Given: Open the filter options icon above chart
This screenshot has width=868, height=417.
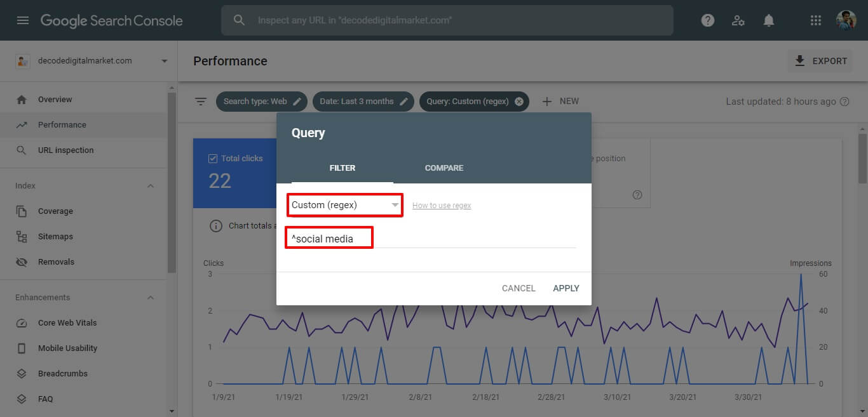Looking at the screenshot, I should (x=201, y=101).
